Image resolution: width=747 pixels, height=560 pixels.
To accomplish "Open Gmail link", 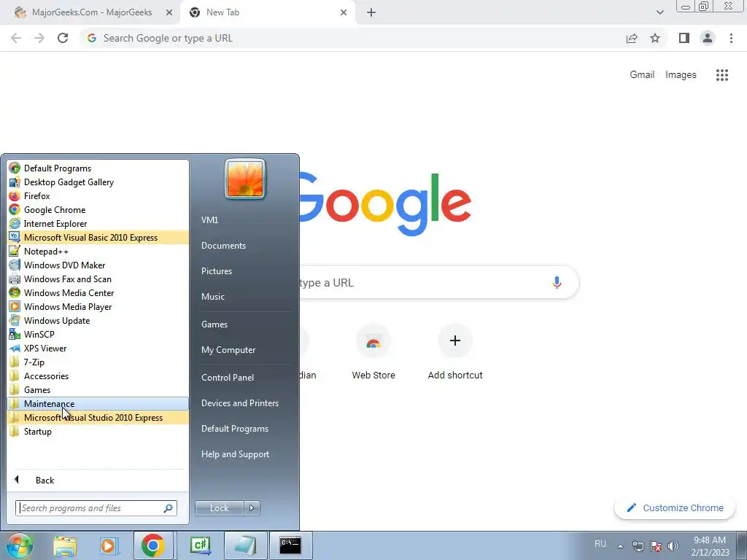I will tap(642, 75).
